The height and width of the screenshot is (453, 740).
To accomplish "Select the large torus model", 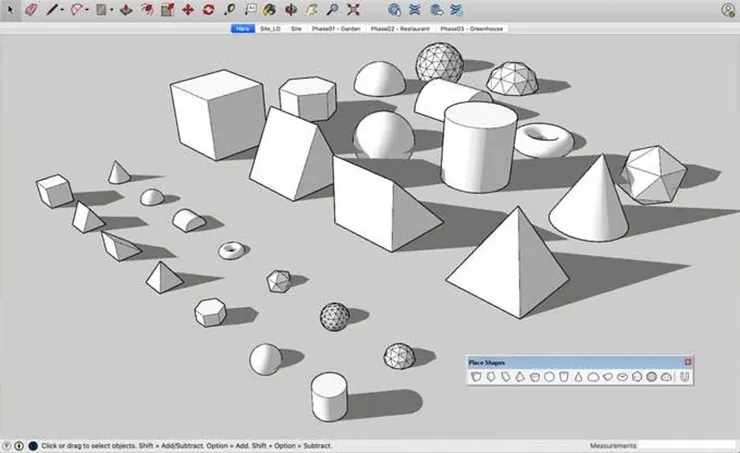I will pyautogui.click(x=544, y=140).
